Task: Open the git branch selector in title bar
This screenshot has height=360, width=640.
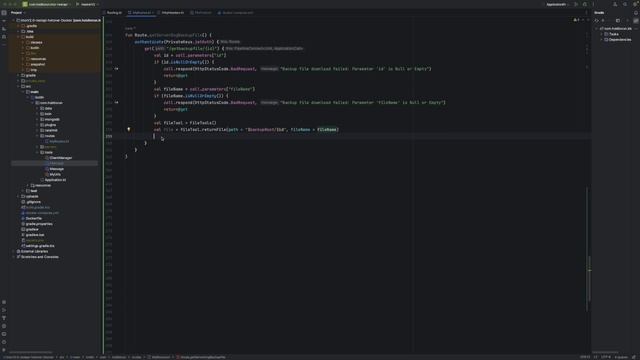Action: pos(87,4)
